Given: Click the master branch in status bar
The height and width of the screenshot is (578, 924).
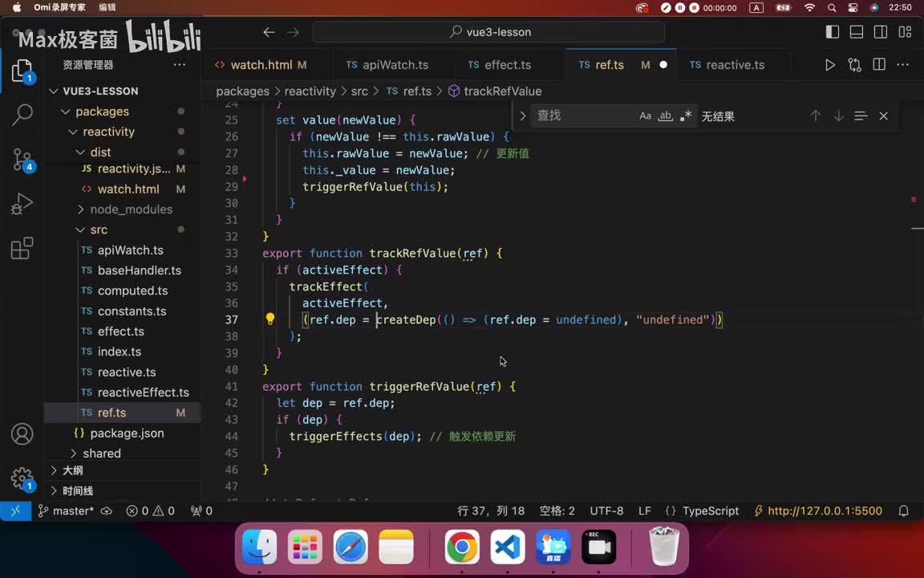Looking at the screenshot, I should (x=66, y=511).
